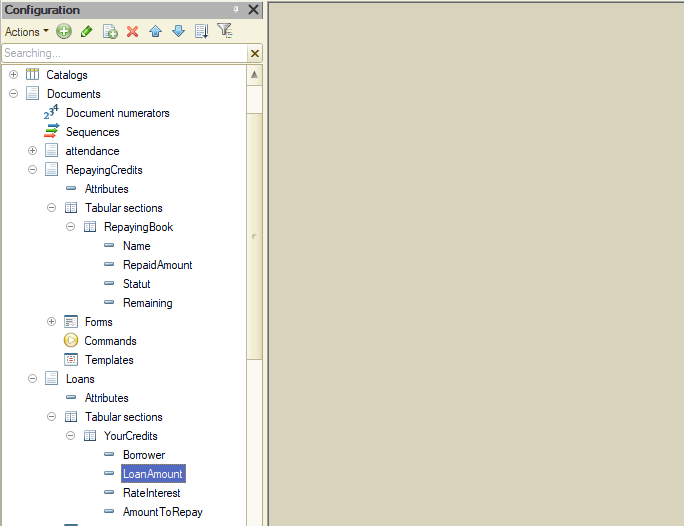Collapse Loans Tabular sections node
684x526 pixels.
point(51,417)
